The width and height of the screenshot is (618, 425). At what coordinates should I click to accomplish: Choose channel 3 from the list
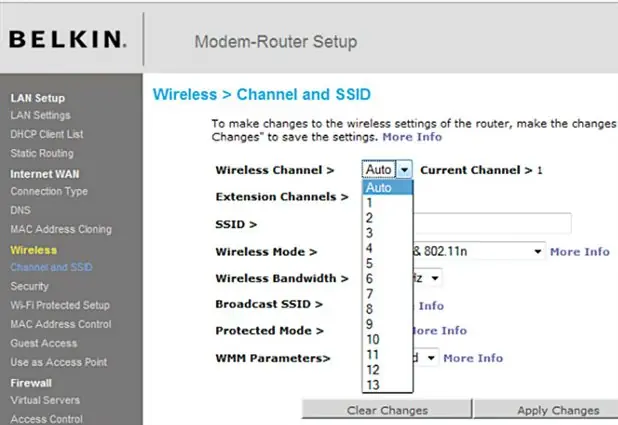[387, 233]
